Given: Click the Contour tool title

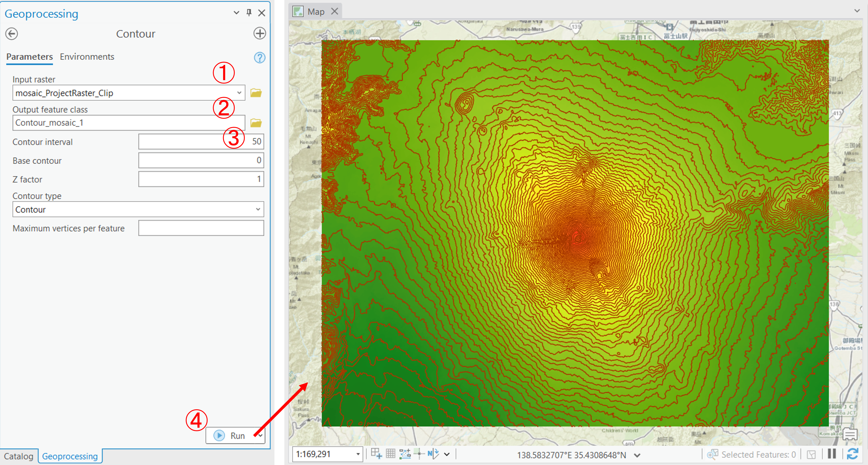Looking at the screenshot, I should [x=135, y=34].
